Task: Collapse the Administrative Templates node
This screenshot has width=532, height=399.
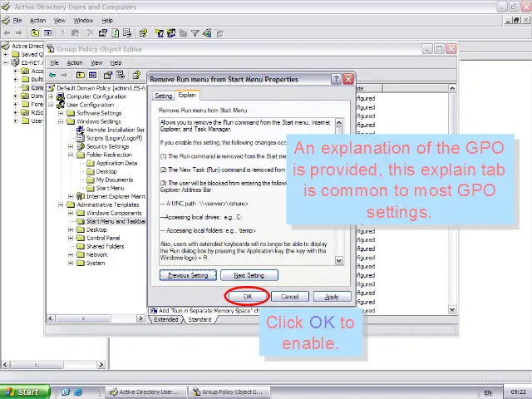Action: pyautogui.click(x=61, y=204)
